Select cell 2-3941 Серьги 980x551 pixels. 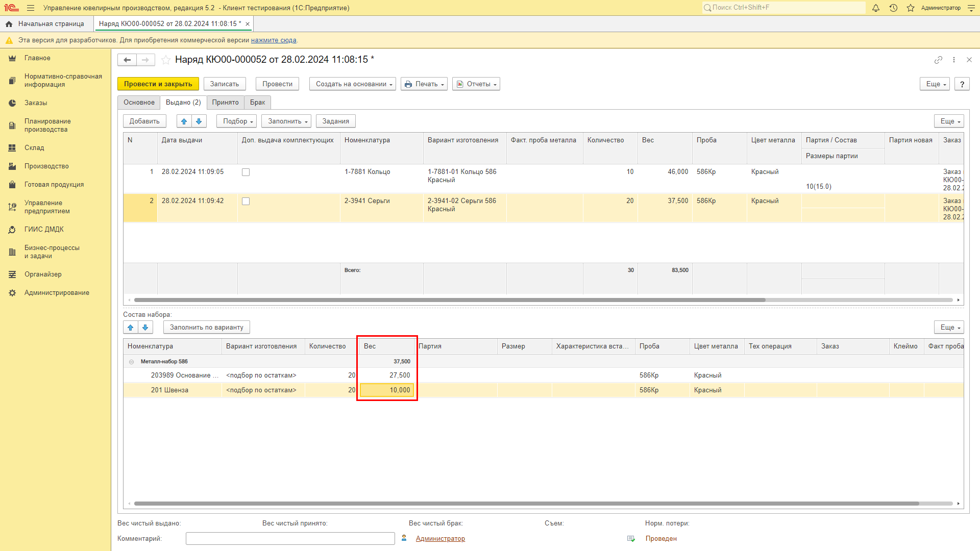(381, 208)
